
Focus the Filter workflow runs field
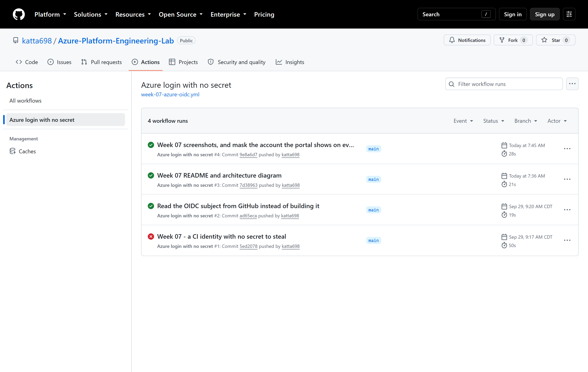504,84
